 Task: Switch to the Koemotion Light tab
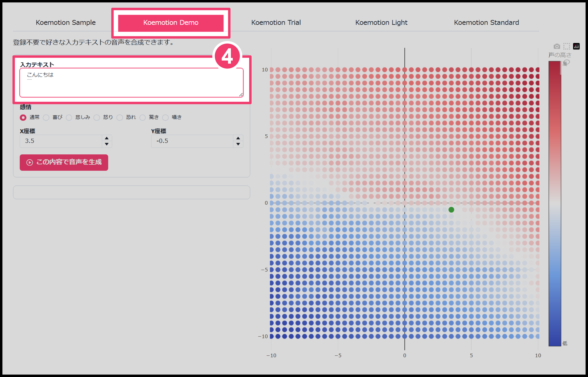[381, 23]
